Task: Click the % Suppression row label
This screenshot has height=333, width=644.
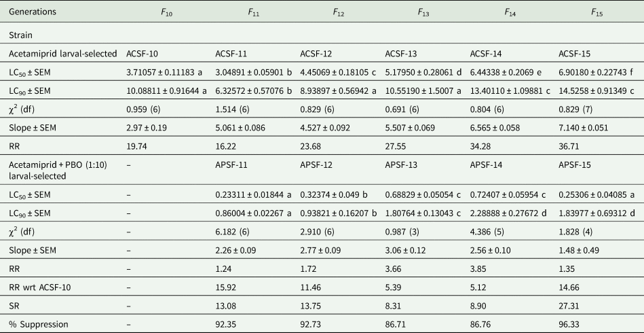Action: coord(39,324)
